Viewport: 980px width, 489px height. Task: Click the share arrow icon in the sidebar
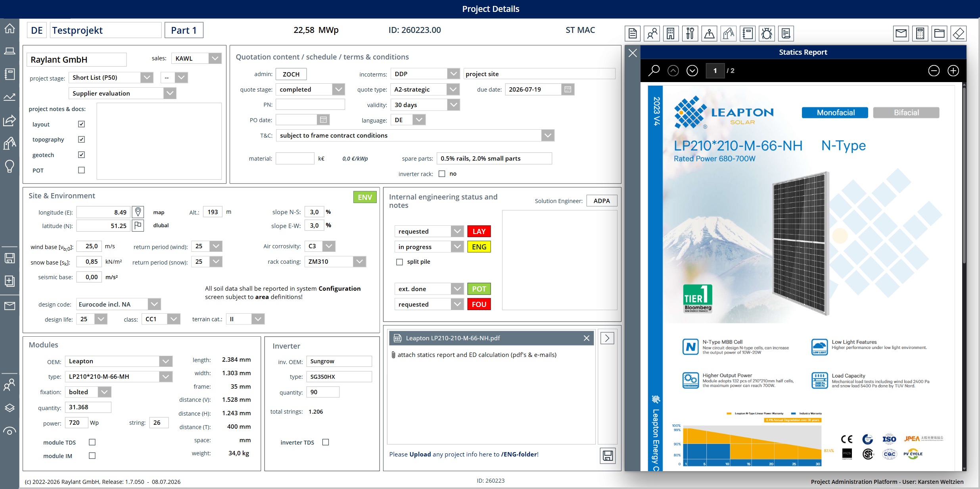pos(10,120)
